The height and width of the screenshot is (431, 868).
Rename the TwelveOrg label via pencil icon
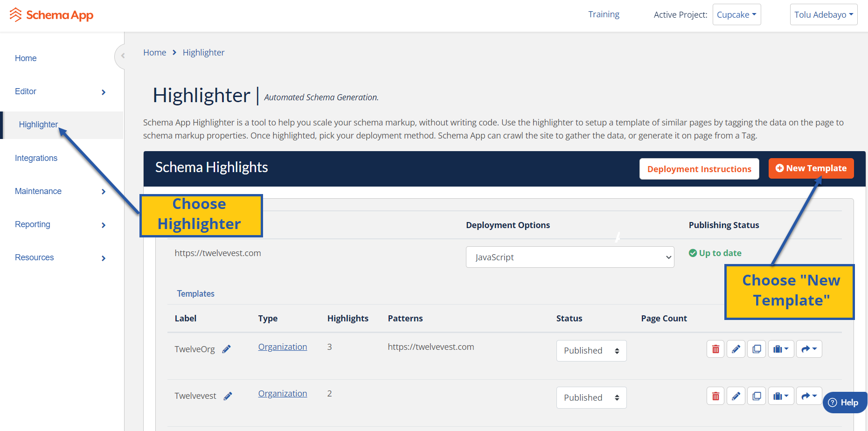(227, 349)
